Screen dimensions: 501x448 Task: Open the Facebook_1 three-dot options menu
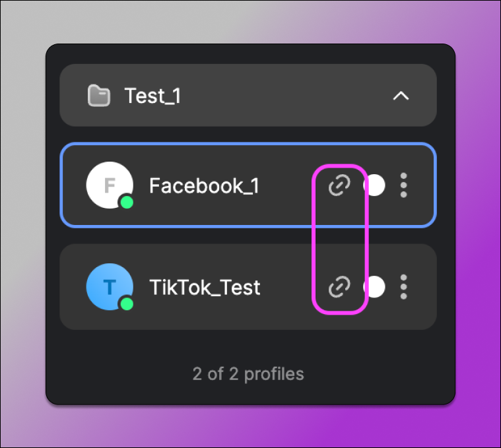click(403, 185)
